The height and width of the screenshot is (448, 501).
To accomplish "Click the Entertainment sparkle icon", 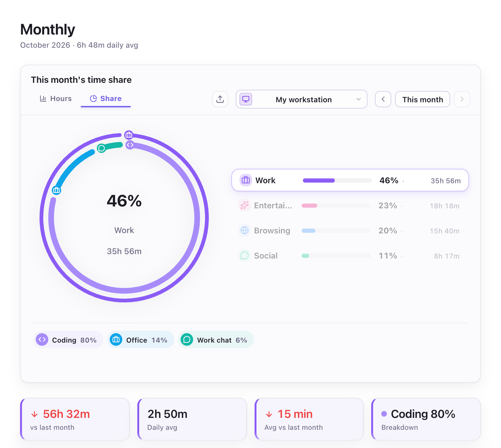I will point(245,205).
